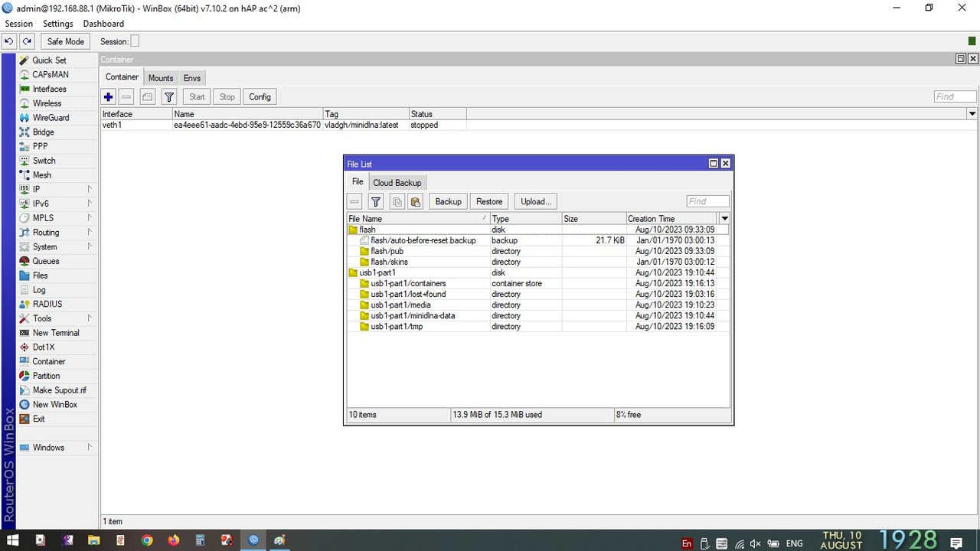Click the filter icon in File List

click(376, 202)
